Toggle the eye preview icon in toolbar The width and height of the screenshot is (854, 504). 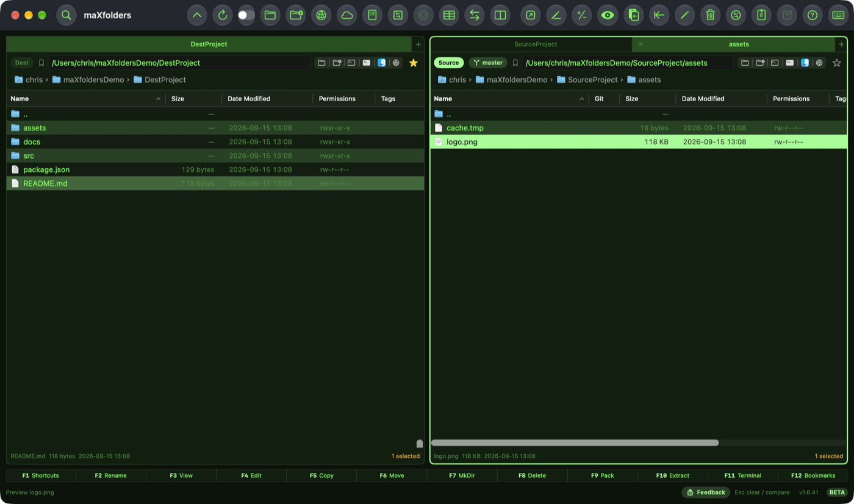coord(608,15)
